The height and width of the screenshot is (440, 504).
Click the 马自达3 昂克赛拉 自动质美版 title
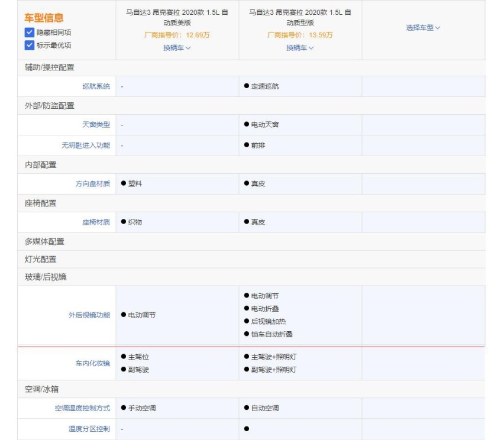click(177, 17)
